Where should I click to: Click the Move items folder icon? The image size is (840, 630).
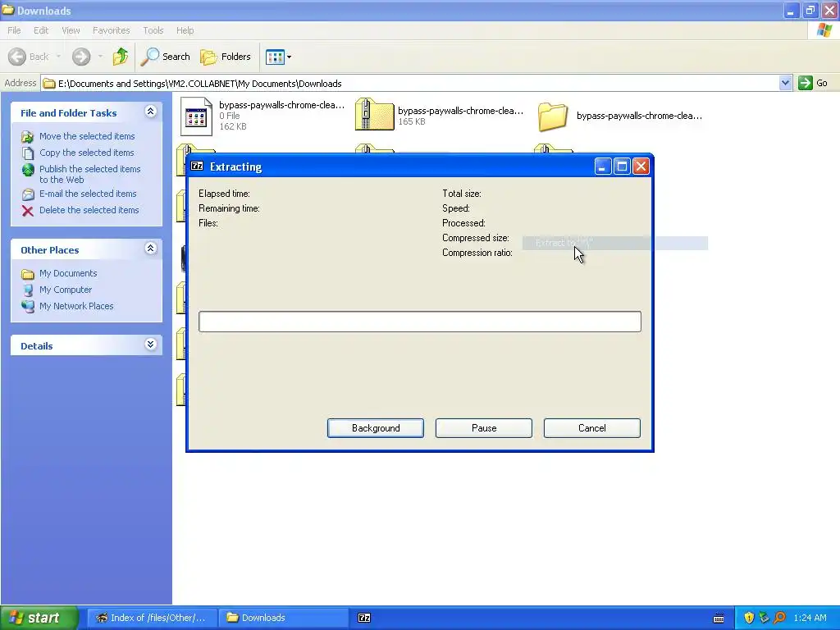click(x=28, y=137)
